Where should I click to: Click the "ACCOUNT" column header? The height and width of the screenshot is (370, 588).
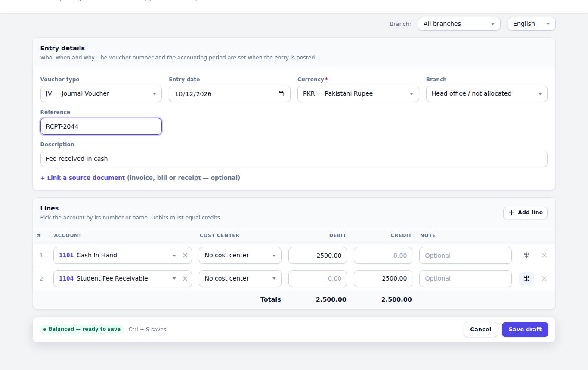[x=68, y=235]
